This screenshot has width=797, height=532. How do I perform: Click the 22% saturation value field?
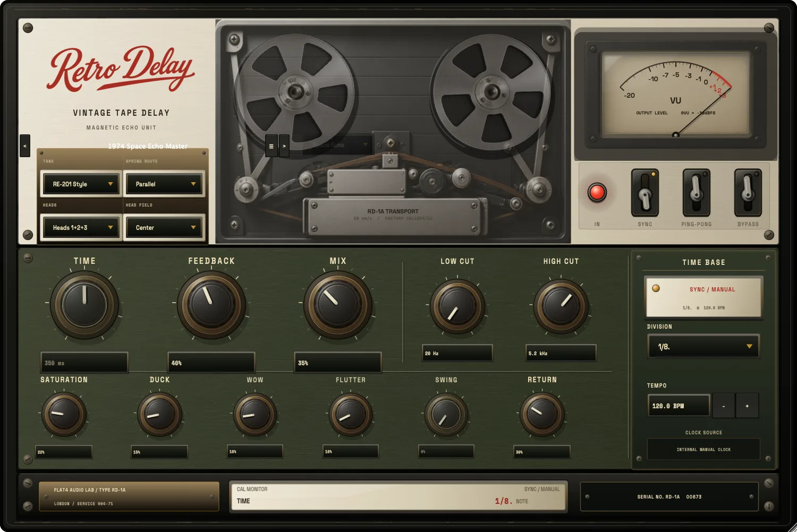[64, 452]
